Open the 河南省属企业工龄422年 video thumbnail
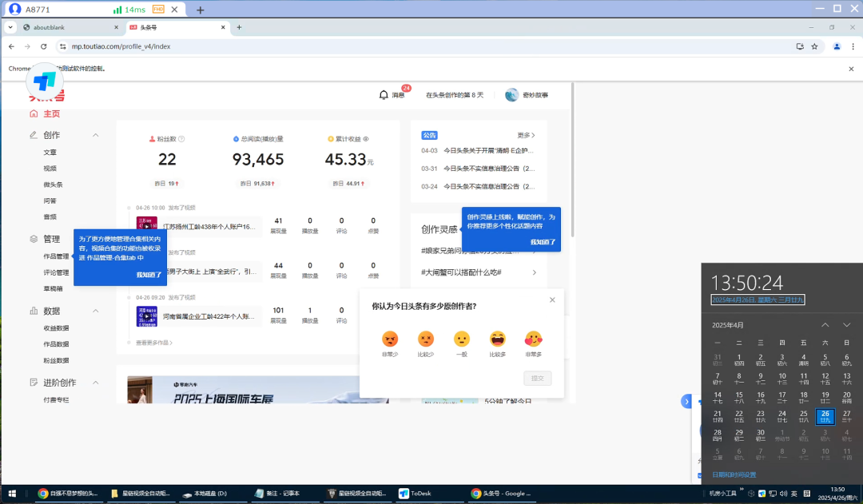Image resolution: width=863 pixels, height=504 pixels. pyautogui.click(x=146, y=316)
